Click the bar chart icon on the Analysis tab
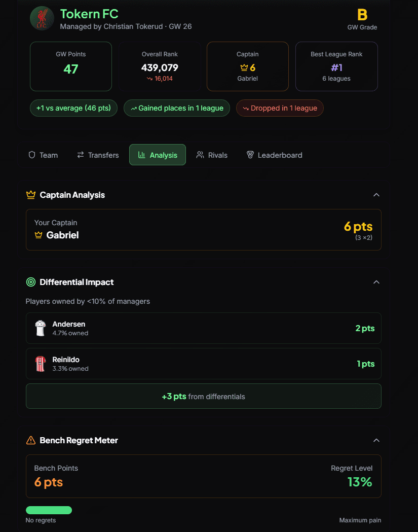 tap(142, 155)
